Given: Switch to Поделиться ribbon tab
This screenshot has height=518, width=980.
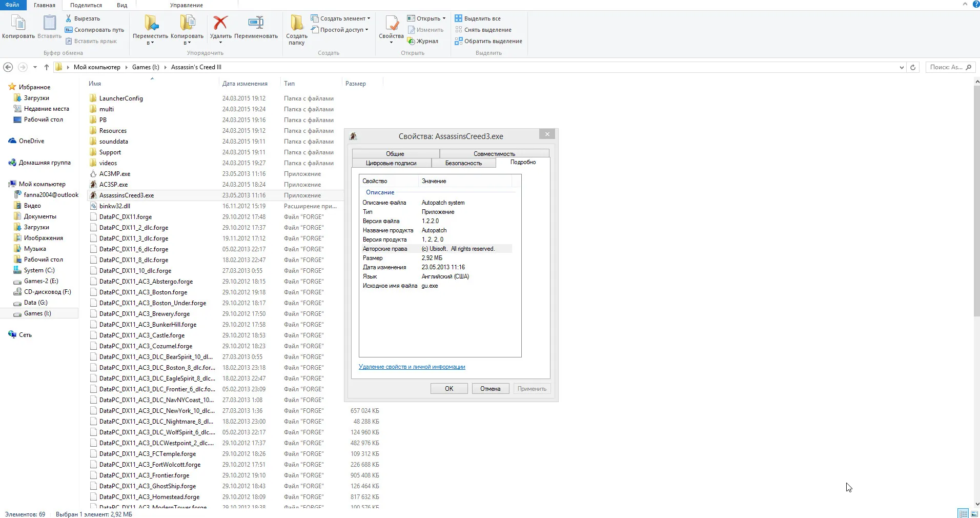Looking at the screenshot, I should 86,5.
